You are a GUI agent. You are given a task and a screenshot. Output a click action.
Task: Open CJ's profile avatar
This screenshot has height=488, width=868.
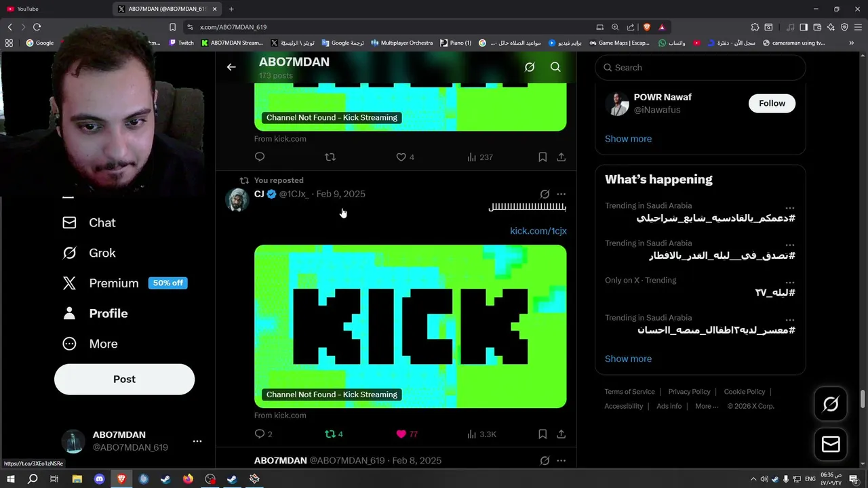tap(237, 200)
